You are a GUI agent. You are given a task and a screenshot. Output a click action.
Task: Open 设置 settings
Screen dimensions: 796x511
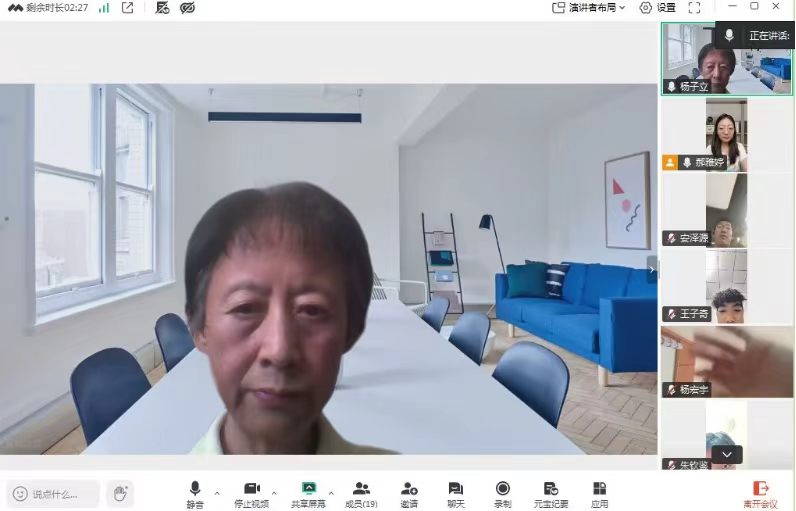click(658, 8)
